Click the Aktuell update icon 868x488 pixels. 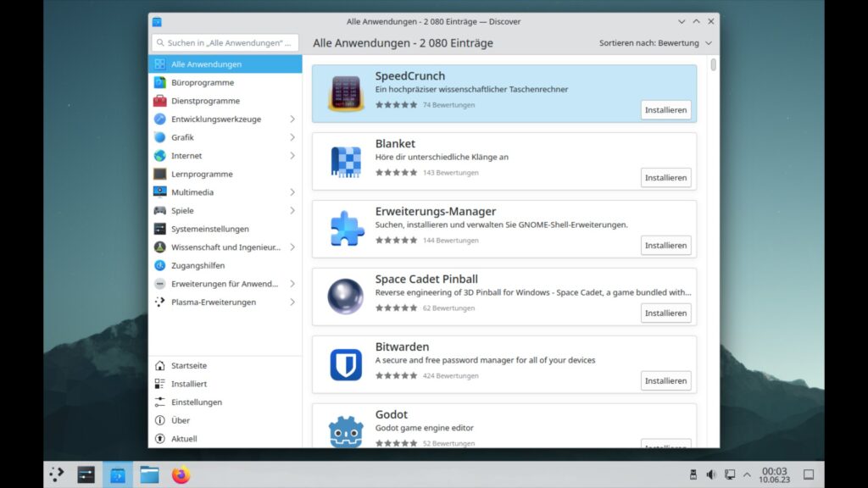(160, 439)
